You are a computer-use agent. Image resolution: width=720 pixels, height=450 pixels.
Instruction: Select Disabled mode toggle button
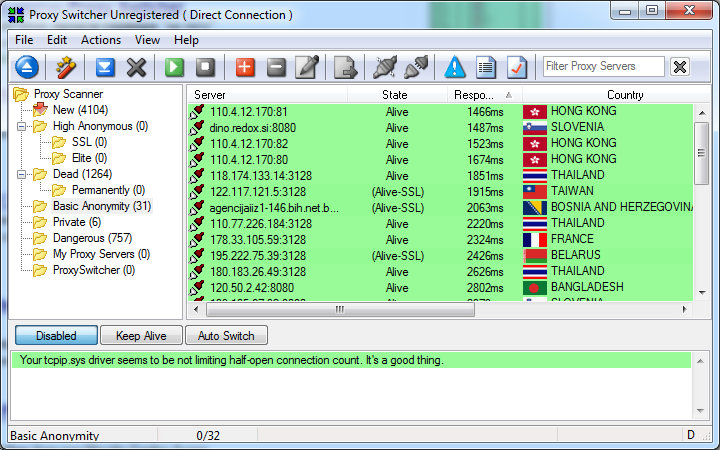click(x=56, y=336)
